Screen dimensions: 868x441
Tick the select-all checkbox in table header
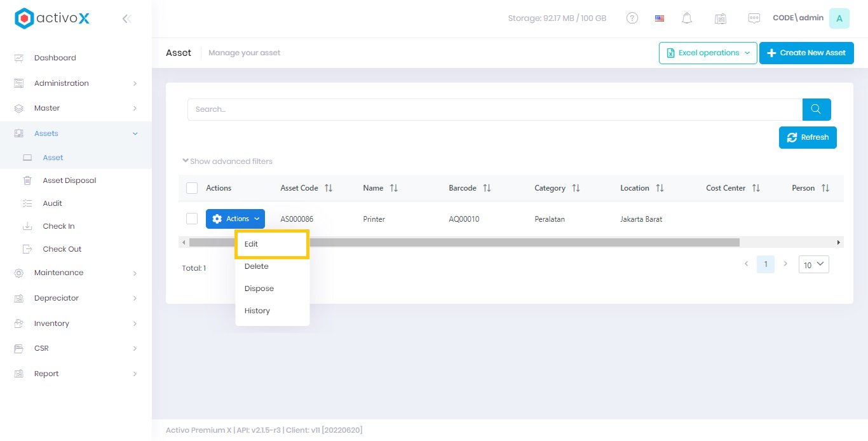(x=192, y=188)
